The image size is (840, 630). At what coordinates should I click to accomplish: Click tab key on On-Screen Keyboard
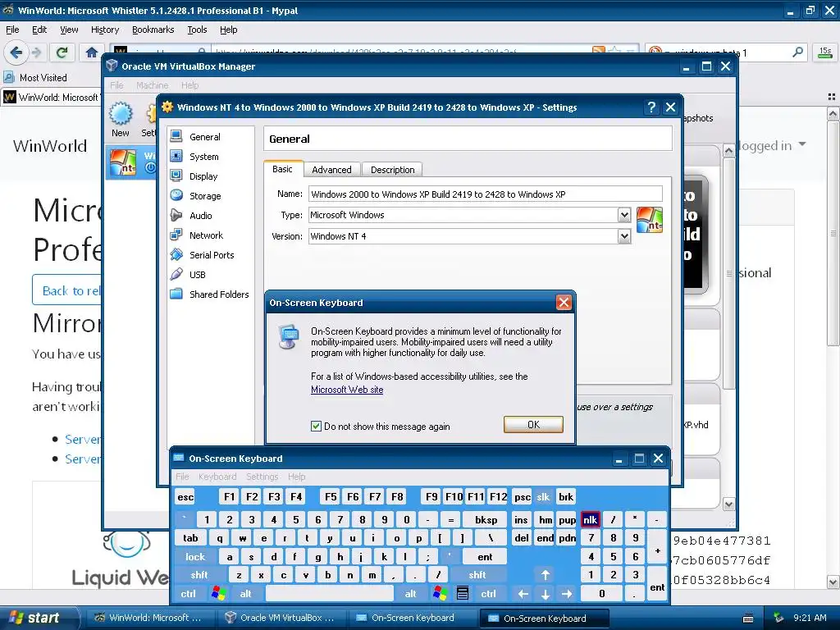click(190, 538)
